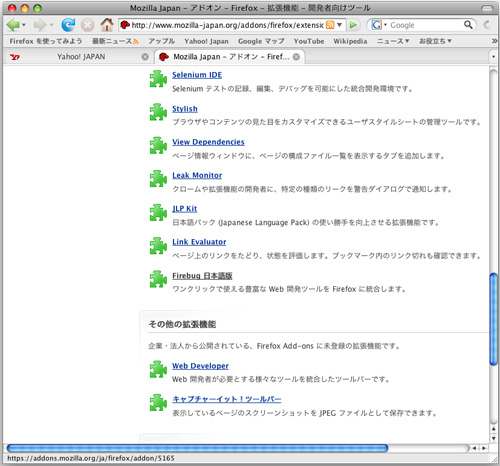This screenshot has height=466, width=500.
Task: Open the Firefox を使ってみよう bookmark
Action: pos(46,41)
